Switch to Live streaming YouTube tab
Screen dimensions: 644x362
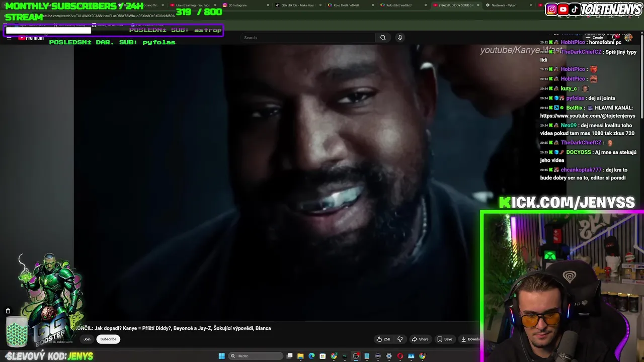(x=193, y=5)
